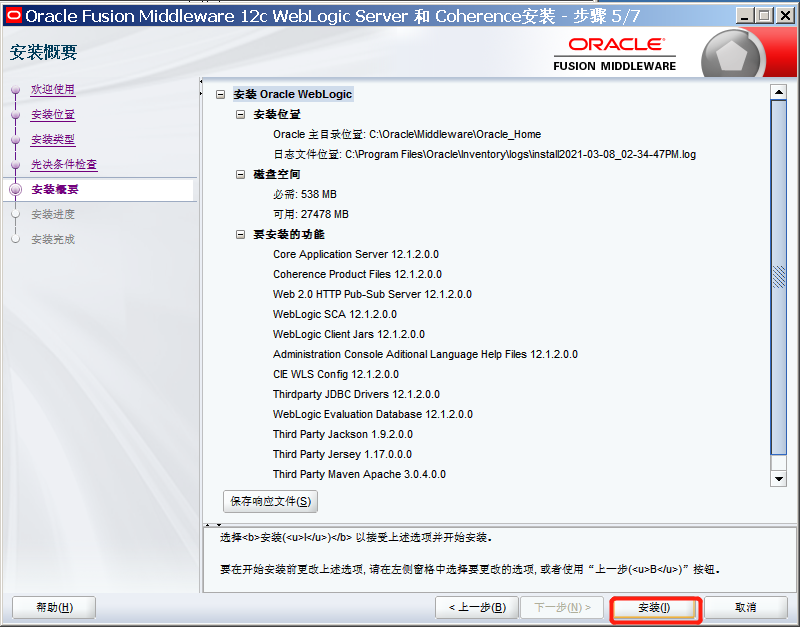This screenshot has width=800, height=627.
Task: Select CIE WLS Config 12.1.2.0.0 row
Action: coord(336,374)
